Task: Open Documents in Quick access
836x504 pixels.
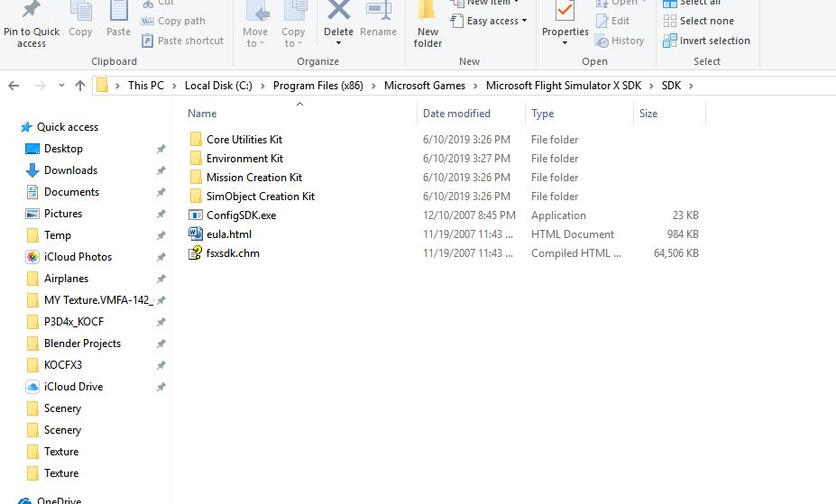Action: pyautogui.click(x=71, y=192)
